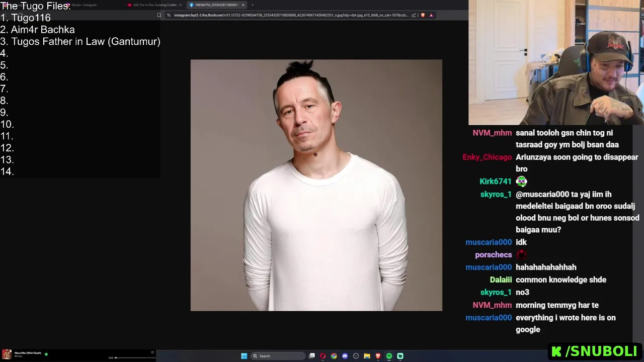This screenshot has width=644, height=362.
Task: Open the OBS Studio taskbar icon
Action: point(356,356)
